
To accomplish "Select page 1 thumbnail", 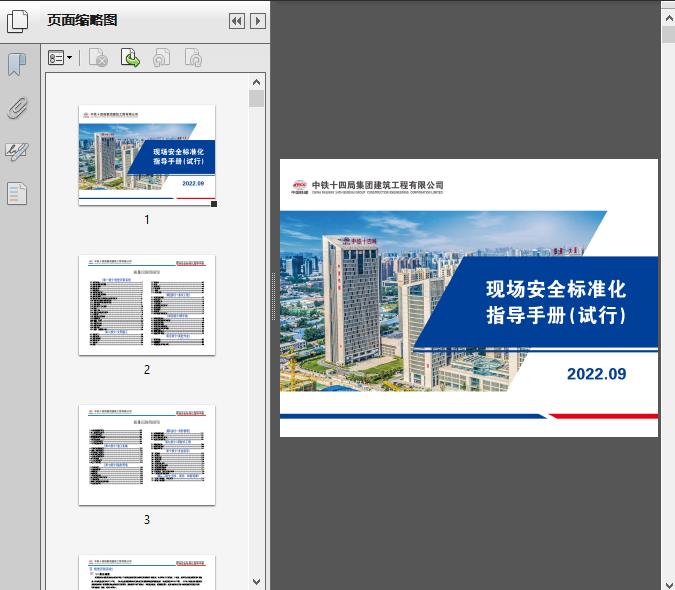I will point(147,155).
